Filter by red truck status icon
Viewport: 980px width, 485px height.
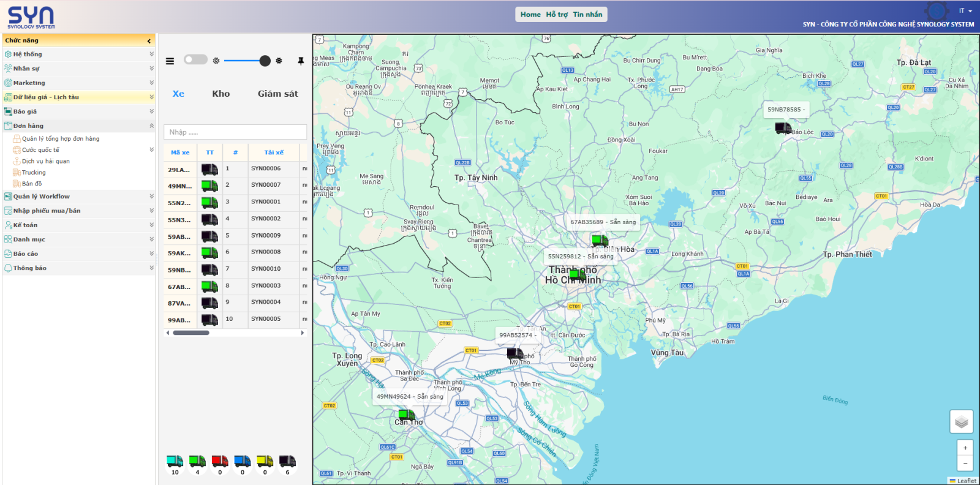220,461
